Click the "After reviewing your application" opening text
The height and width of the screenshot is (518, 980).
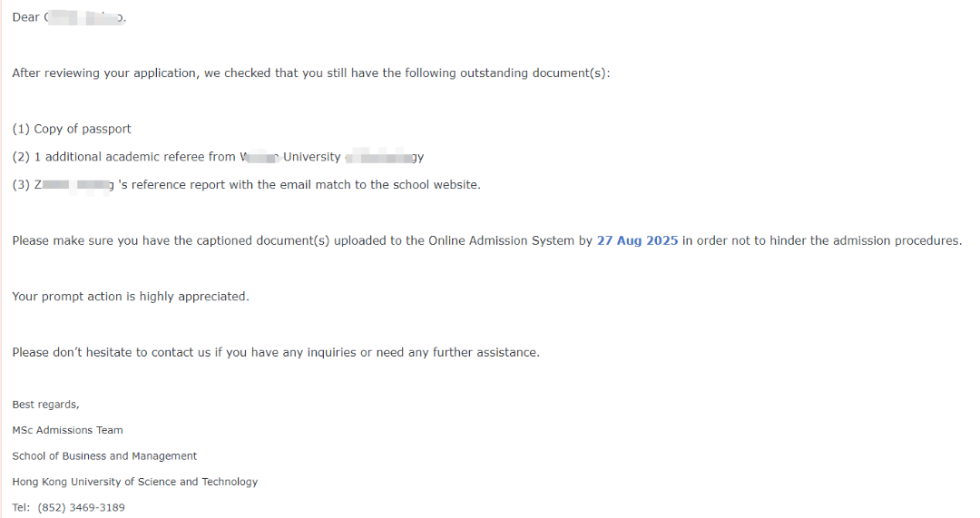(103, 73)
